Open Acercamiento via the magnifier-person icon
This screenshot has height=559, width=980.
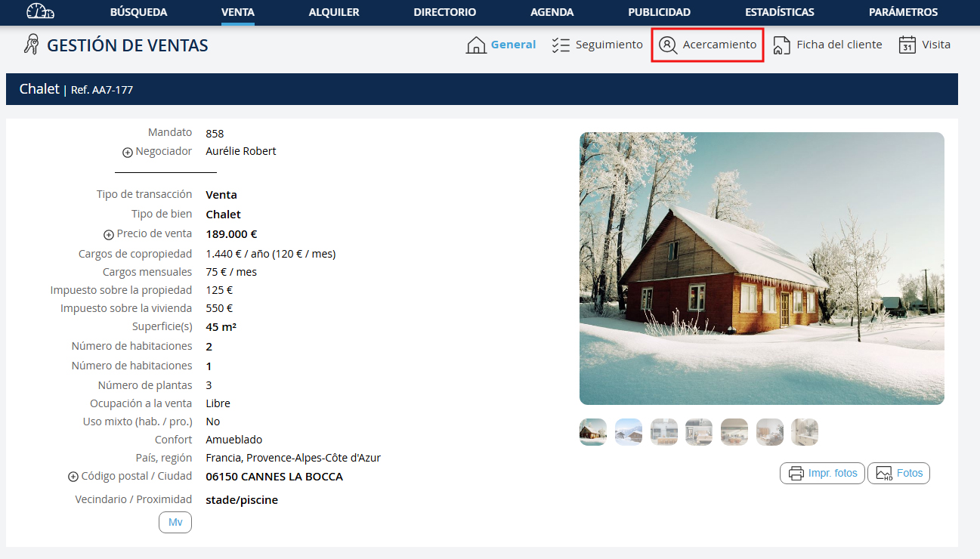click(x=668, y=45)
